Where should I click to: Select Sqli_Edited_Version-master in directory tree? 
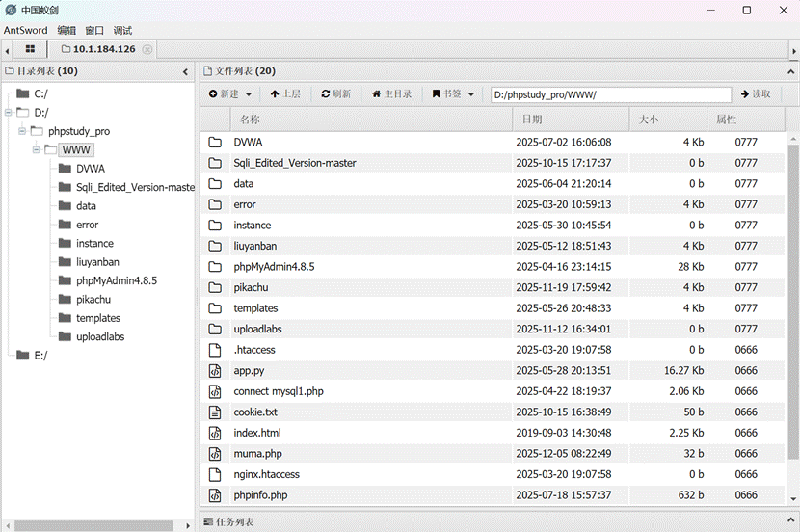[x=135, y=187]
